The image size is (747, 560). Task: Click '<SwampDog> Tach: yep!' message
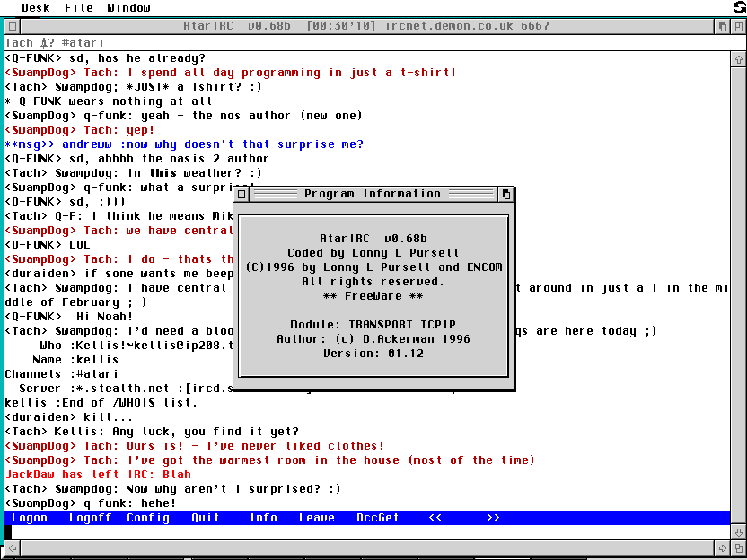coord(80,130)
